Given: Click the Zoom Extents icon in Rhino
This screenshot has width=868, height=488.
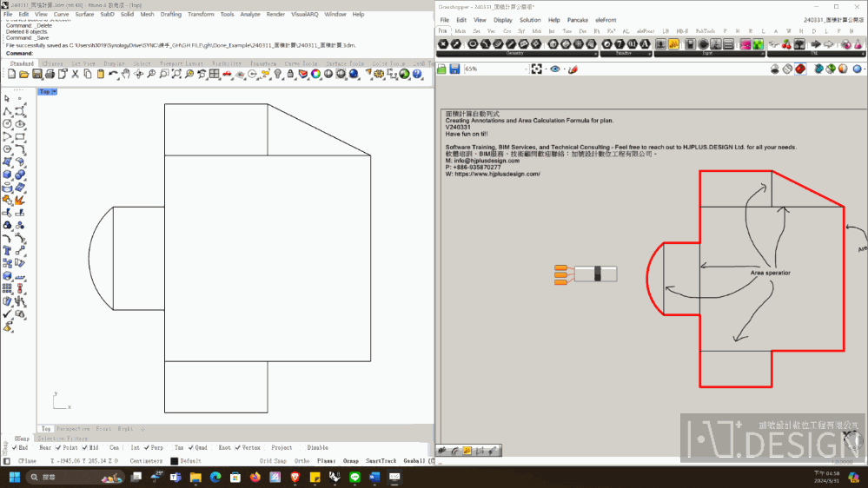Looking at the screenshot, I should coord(176,74).
